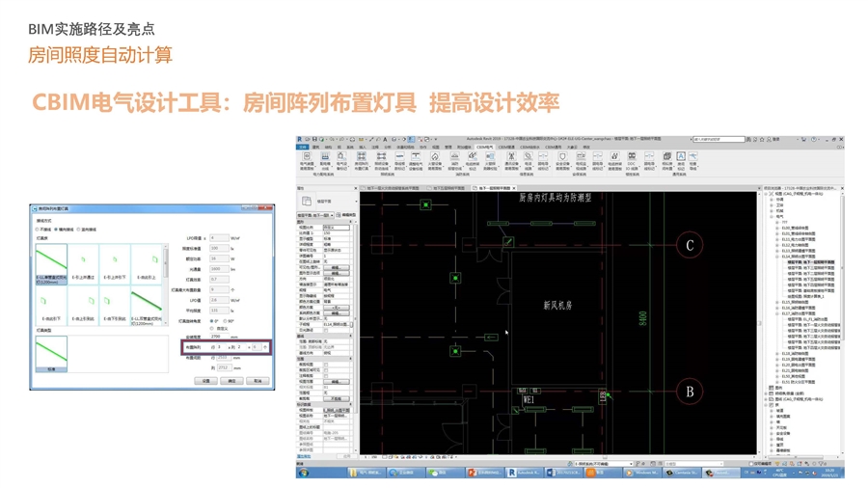Click the照明设备自动连线 ribbon tool
This screenshot has height=488, width=868.
381,160
